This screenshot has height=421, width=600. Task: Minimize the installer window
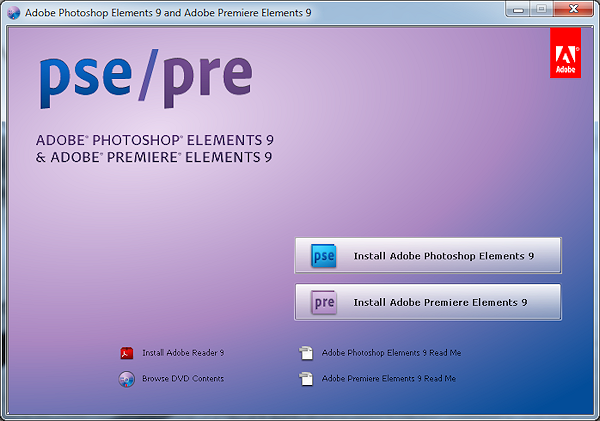coord(516,8)
